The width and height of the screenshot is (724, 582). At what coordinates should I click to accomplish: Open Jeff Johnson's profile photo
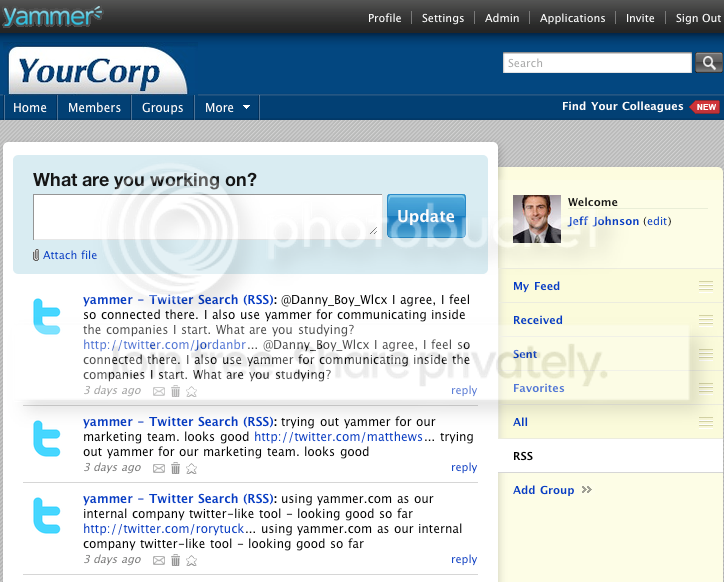click(x=537, y=219)
